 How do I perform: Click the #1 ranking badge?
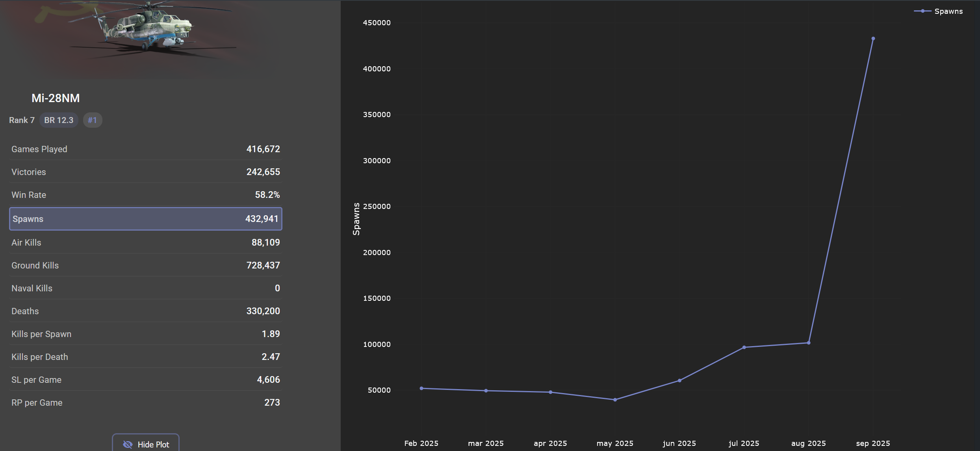click(92, 120)
